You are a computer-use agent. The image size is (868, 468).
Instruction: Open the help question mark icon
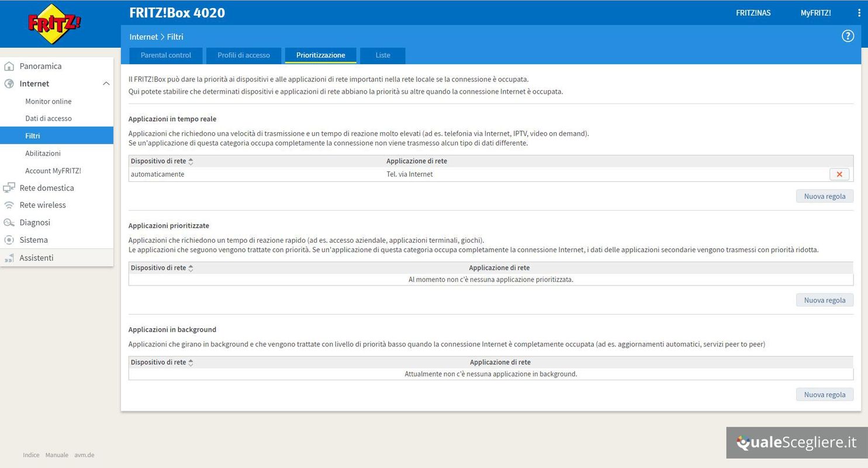pos(848,36)
